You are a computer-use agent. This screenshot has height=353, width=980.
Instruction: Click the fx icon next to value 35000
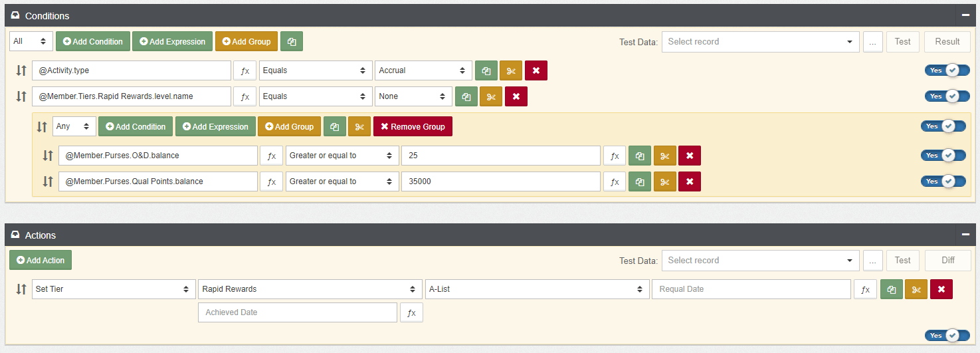[x=615, y=181]
